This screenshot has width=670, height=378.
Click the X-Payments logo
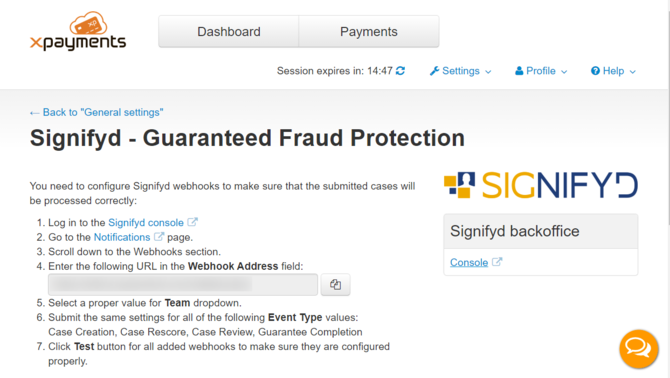pos(78,31)
